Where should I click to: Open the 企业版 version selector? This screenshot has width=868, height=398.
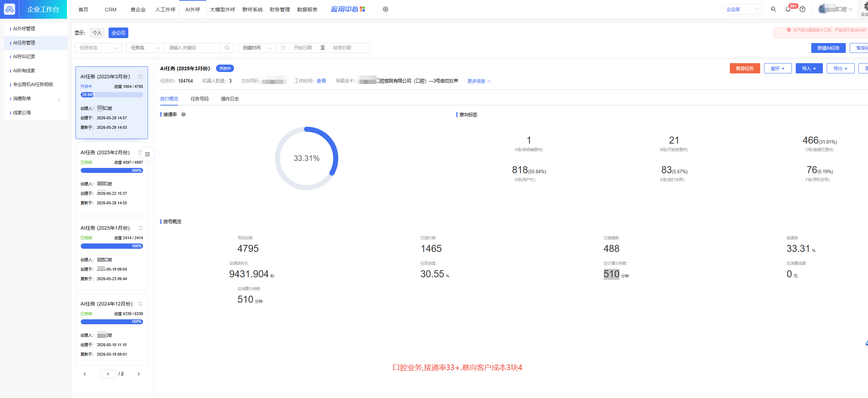coord(743,9)
